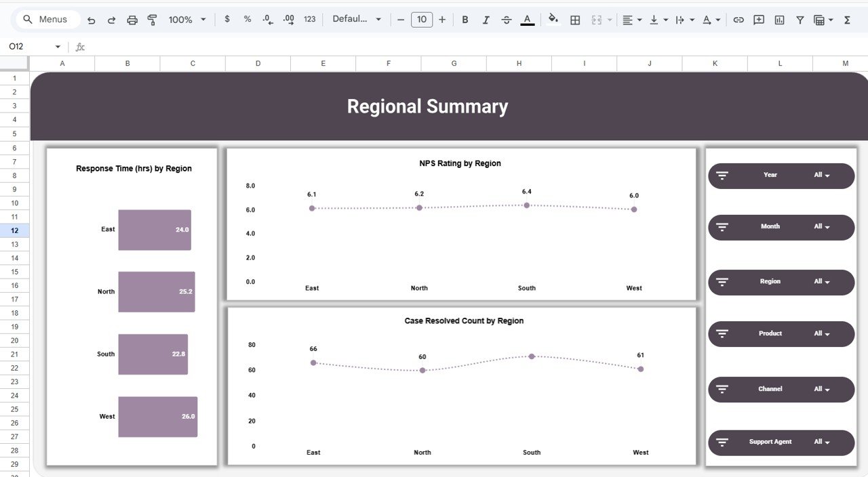Click the insert chart icon
This screenshot has width=868, height=477.
779,19
